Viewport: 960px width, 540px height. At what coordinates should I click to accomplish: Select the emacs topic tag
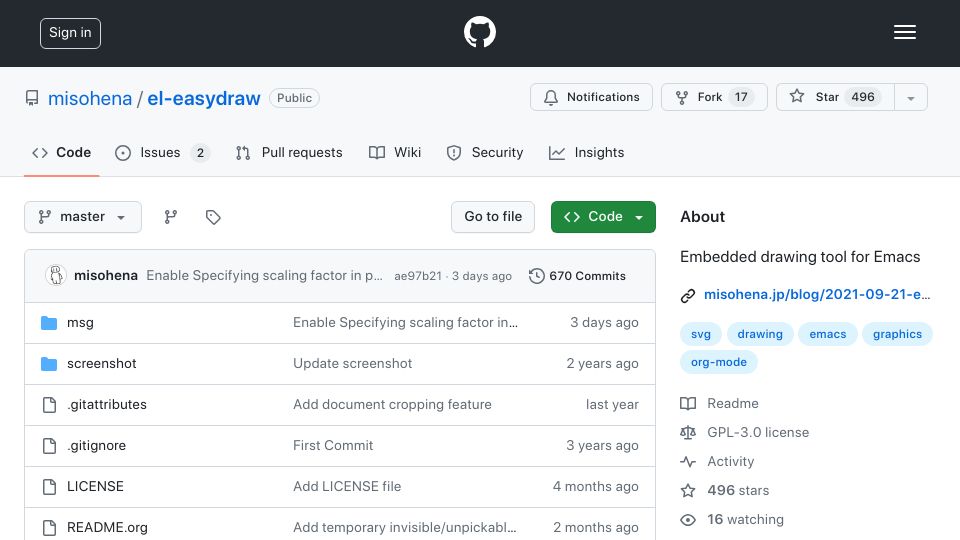click(828, 334)
